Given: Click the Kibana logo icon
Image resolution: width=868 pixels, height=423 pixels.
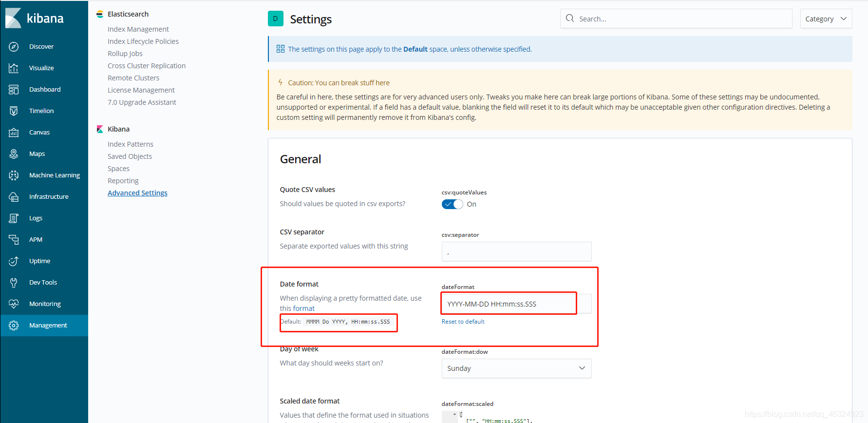Looking at the screenshot, I should pos(13,18).
